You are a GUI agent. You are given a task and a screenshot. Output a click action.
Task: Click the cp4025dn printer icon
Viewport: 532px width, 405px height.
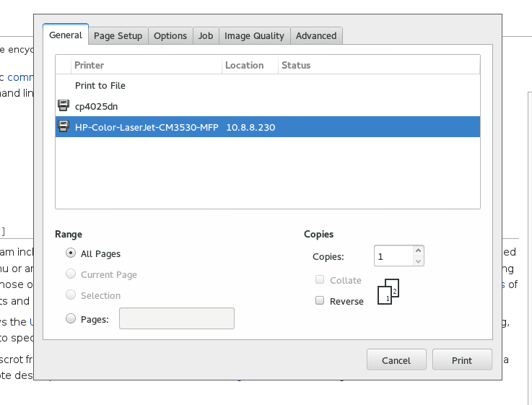point(63,106)
